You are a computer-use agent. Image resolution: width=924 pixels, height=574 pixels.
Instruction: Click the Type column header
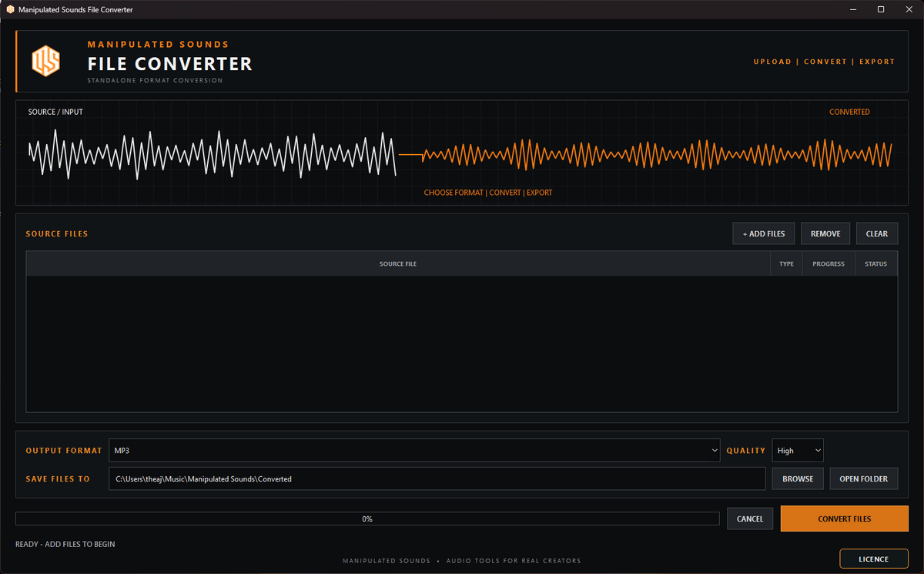(x=786, y=264)
